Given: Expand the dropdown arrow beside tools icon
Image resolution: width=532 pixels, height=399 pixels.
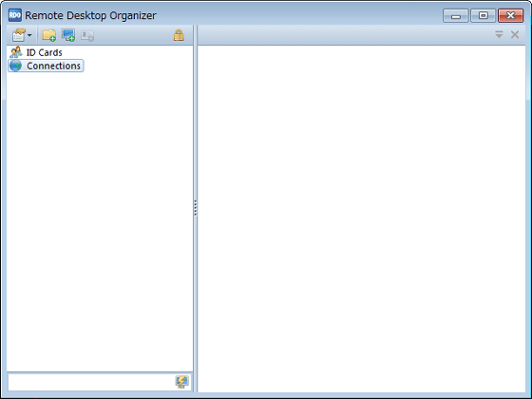Looking at the screenshot, I should [x=29, y=35].
